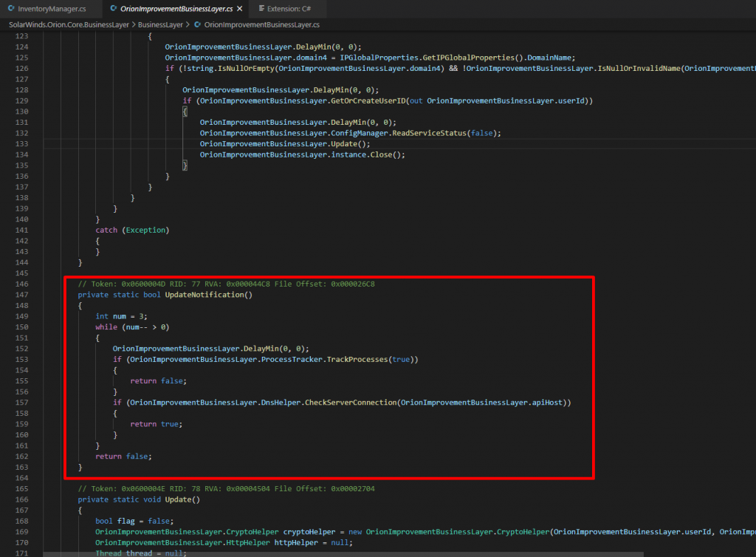Place cursor on 'UpdateNotification()' method name
Viewport: 756px width, 557px height.
point(209,295)
